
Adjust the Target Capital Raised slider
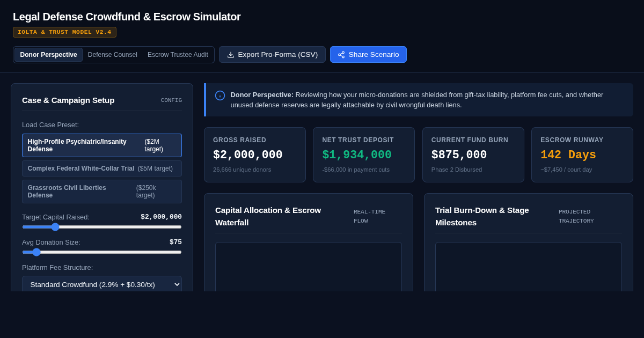102,227
